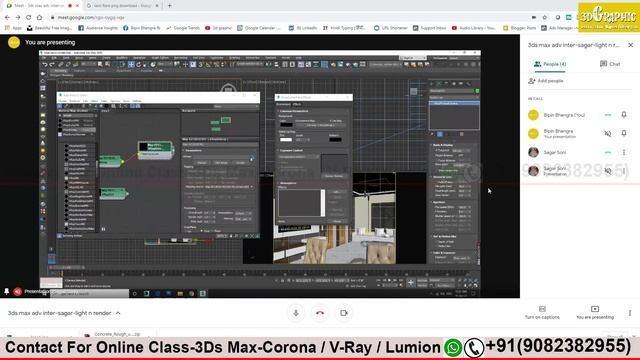
Task: Open the browser home page
Action: [x=39, y=18]
